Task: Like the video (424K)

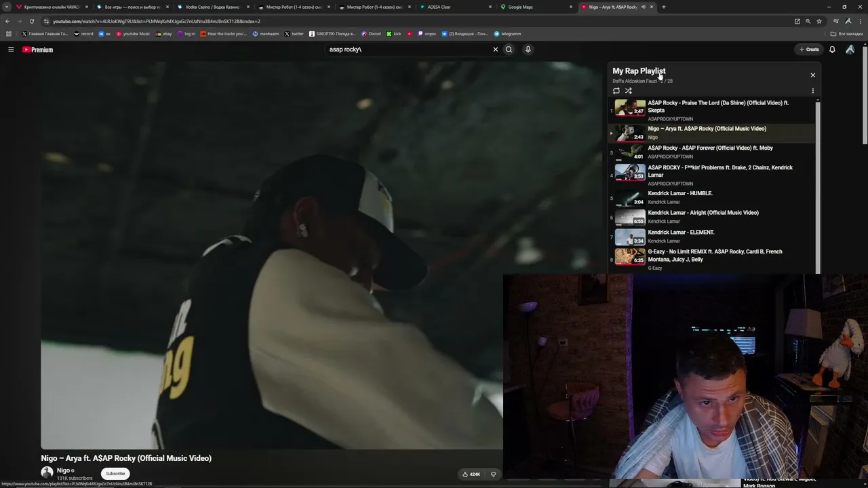Action: click(x=471, y=474)
